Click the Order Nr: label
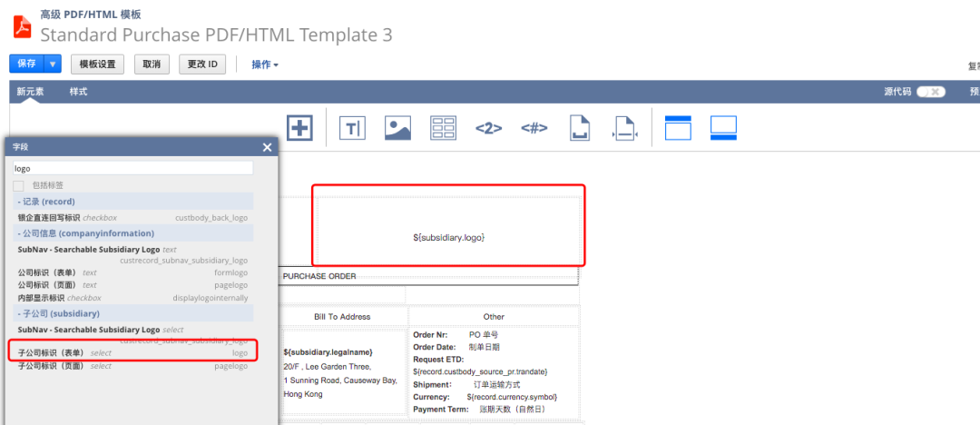 click(x=428, y=335)
